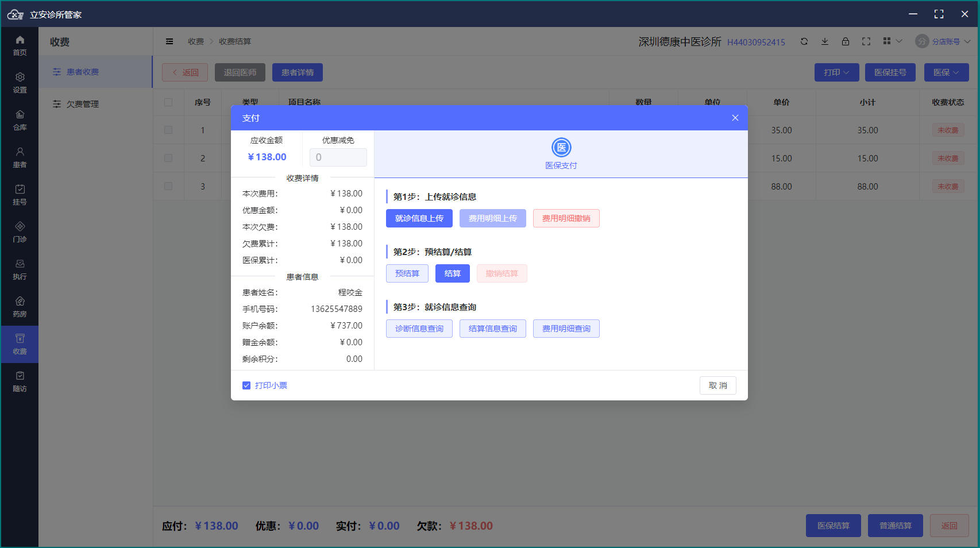
Task: Open the 首页 home sidebar icon
Action: (x=20, y=45)
